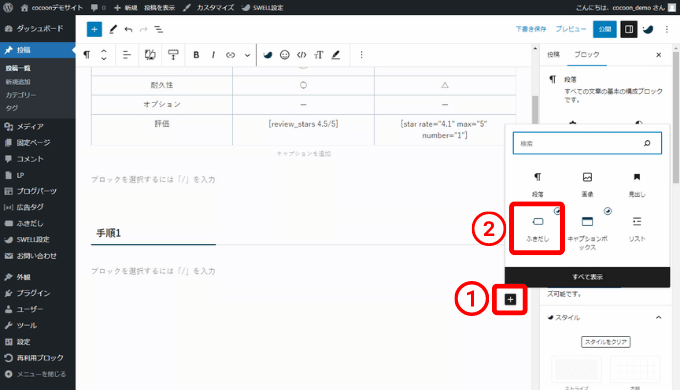Open SWELL Settings in the admin bar

point(263,7)
